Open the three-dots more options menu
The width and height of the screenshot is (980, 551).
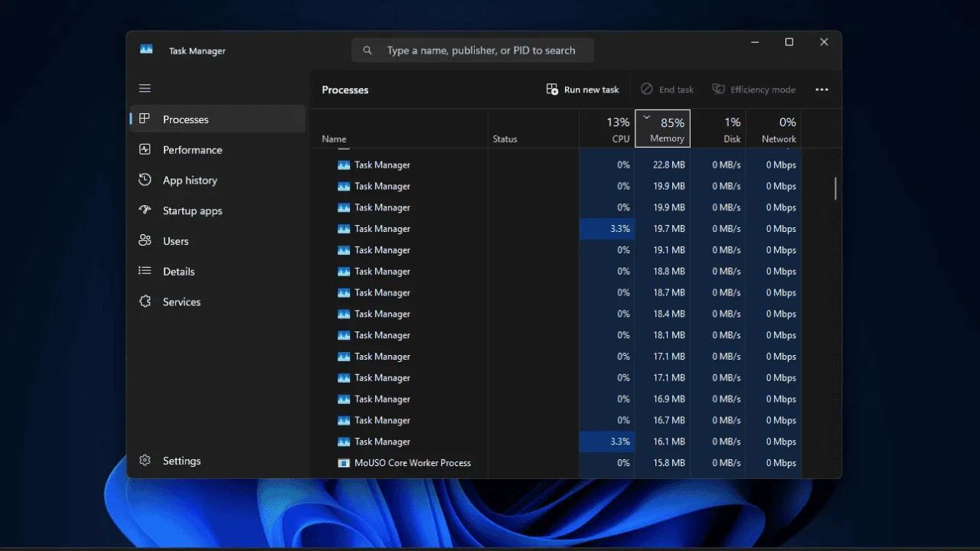822,90
